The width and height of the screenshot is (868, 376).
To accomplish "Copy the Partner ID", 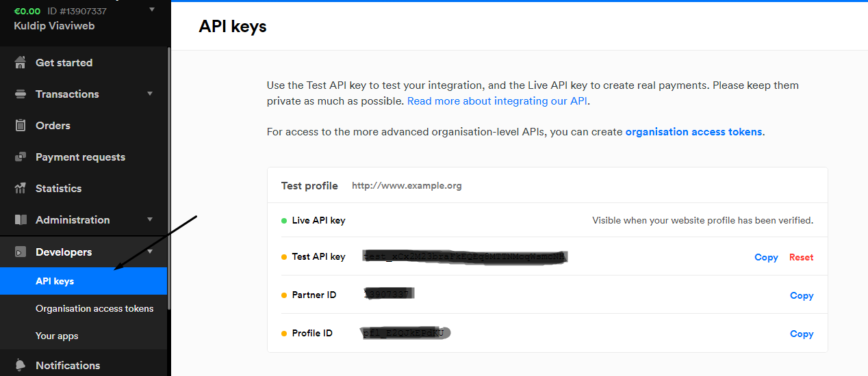I will tap(801, 295).
